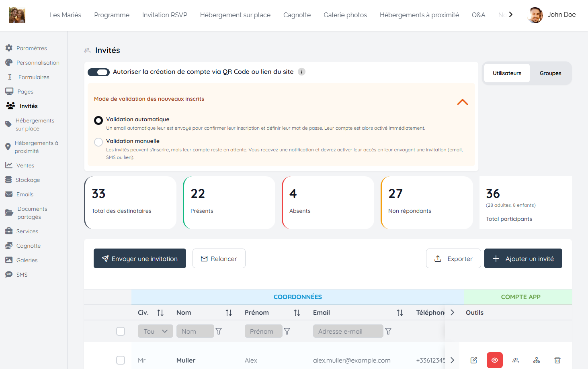
Task: Click the person icon in Muller's tools
Action: tap(516, 360)
